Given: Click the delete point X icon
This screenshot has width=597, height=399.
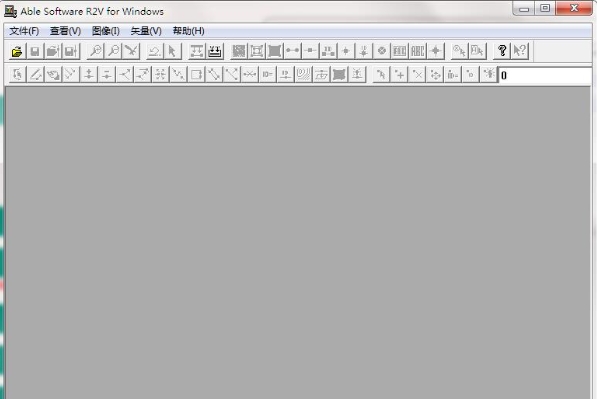Looking at the screenshot, I should (417, 75).
